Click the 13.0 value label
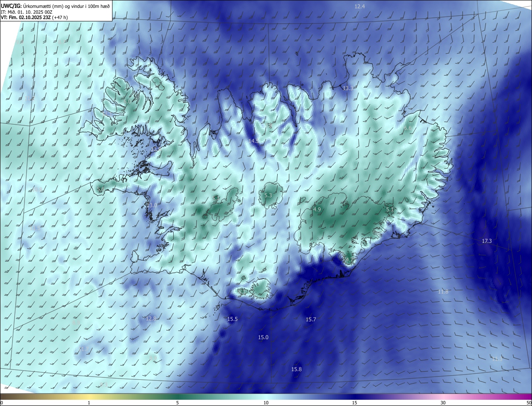Viewport: 532px width, 406px height. click(152, 205)
